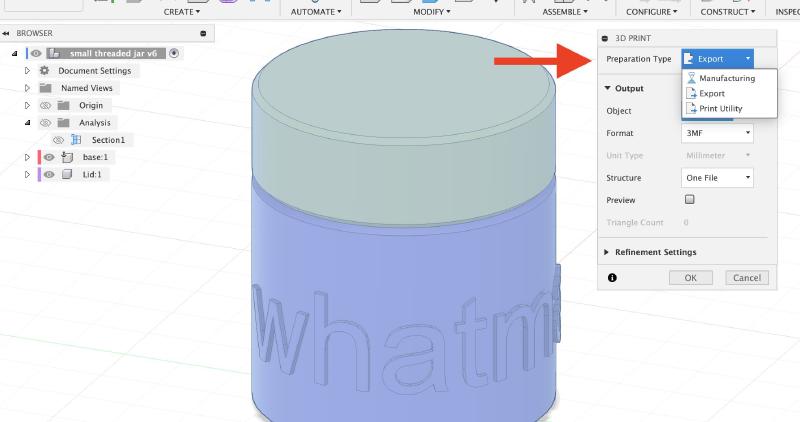The width and height of the screenshot is (800, 422).
Task: Expand Refinement Settings section
Action: pos(607,252)
